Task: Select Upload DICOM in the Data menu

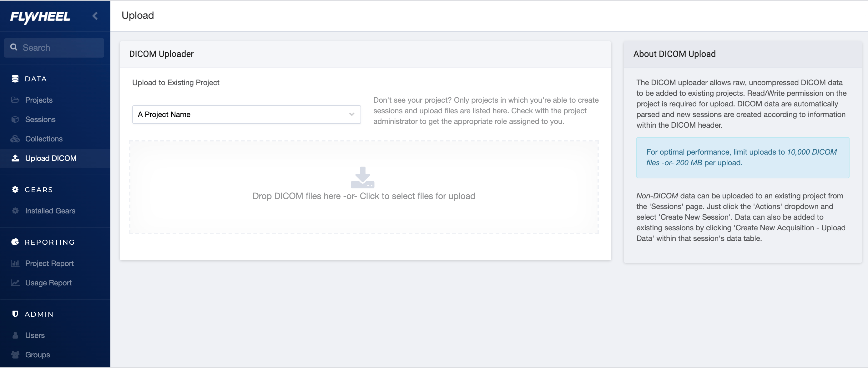Action: tap(51, 158)
